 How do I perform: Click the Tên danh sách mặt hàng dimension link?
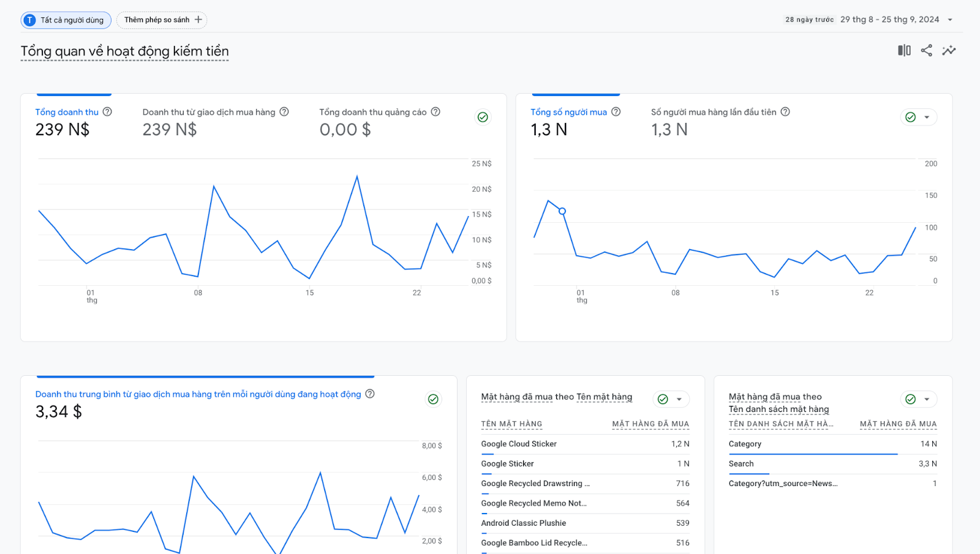(778, 409)
